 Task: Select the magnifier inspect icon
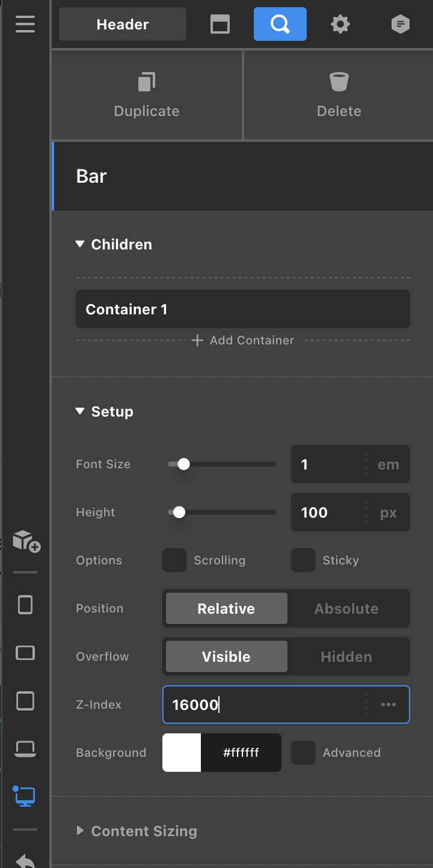[x=280, y=25]
